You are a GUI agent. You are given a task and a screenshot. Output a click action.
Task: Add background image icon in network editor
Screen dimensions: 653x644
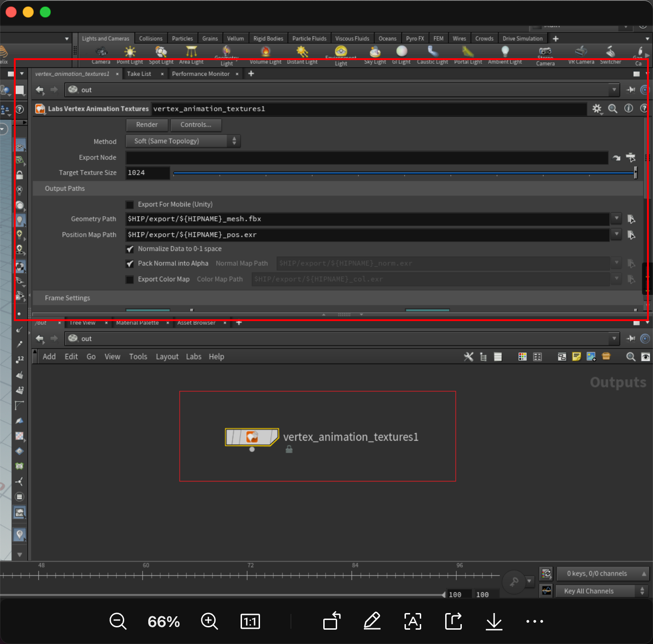point(591,357)
